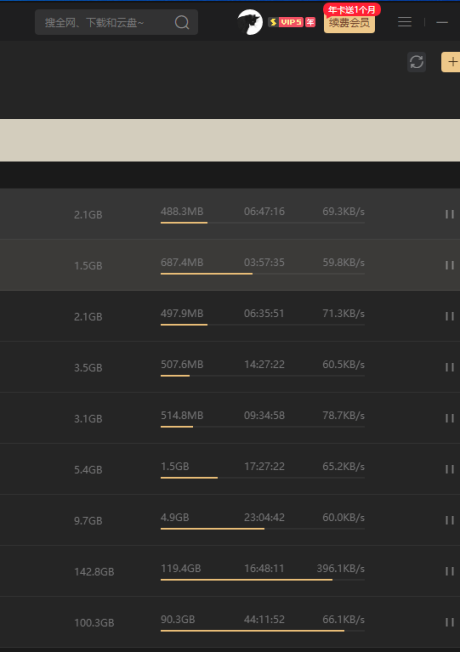Click the refresh task list icon
The height and width of the screenshot is (652, 460).
point(416,62)
